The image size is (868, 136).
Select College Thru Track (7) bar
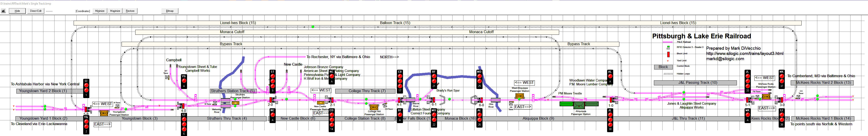tap(365, 91)
